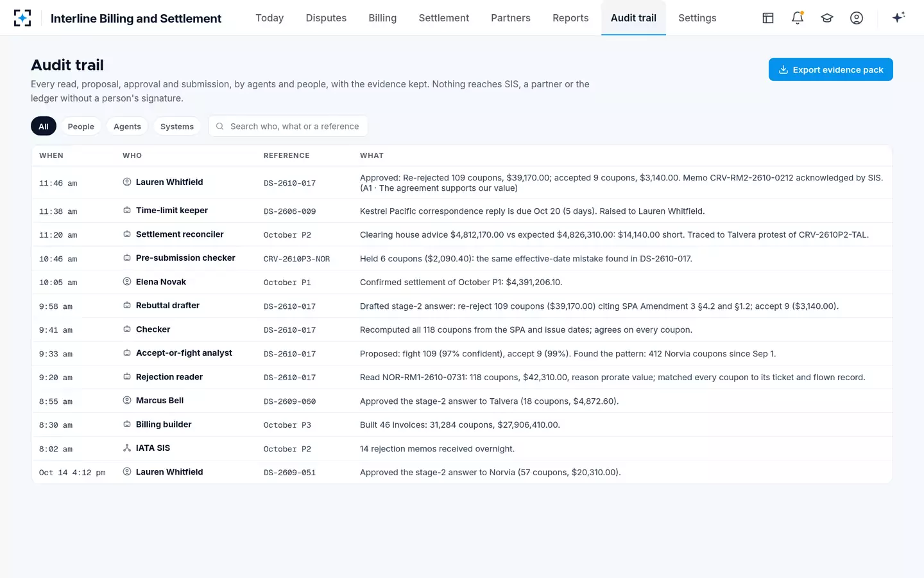Screen dimensions: 924x578
Task: Navigate to the Partners tab
Action: 511,18
